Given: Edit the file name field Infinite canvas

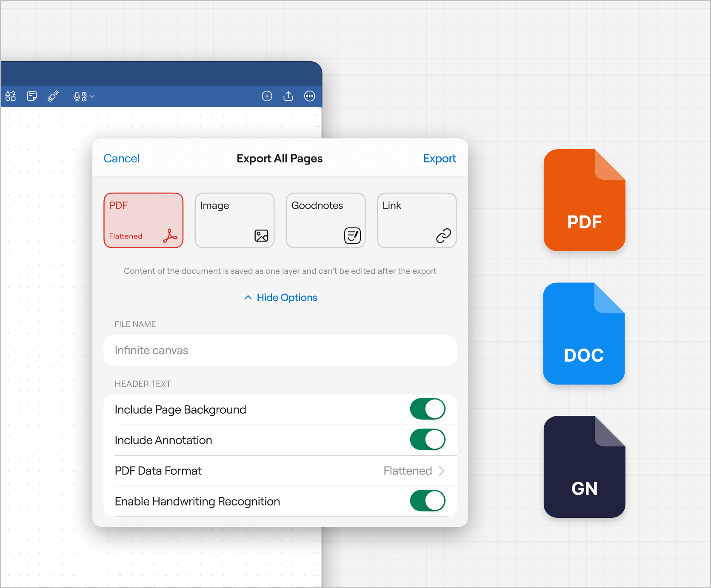Looking at the screenshot, I should (280, 350).
